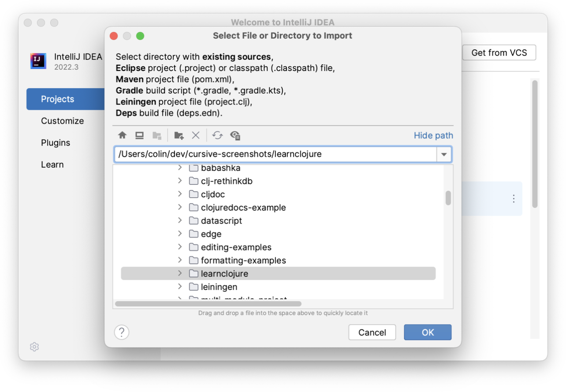This screenshot has height=392, width=566.
Task: Click the Desktop directory toolbar icon
Action: pos(139,135)
